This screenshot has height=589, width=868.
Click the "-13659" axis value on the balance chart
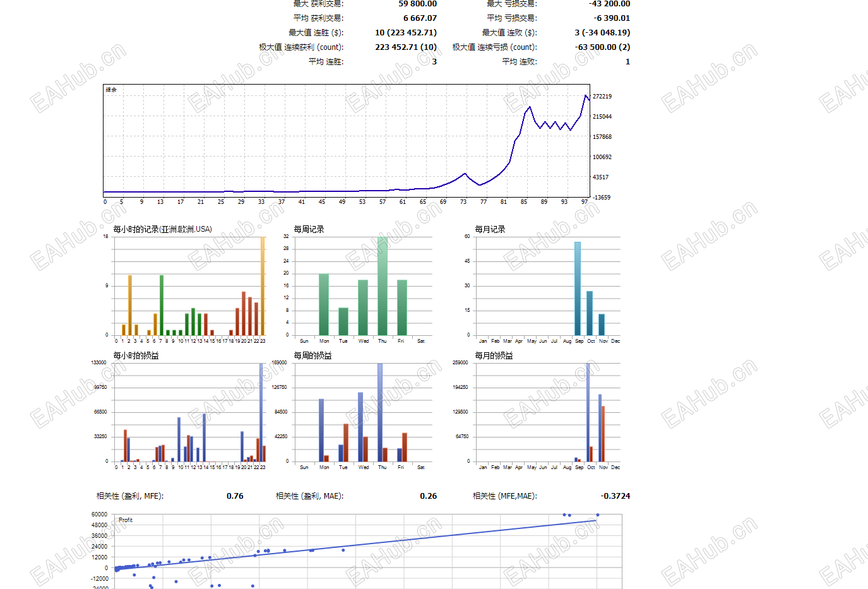[602, 198]
